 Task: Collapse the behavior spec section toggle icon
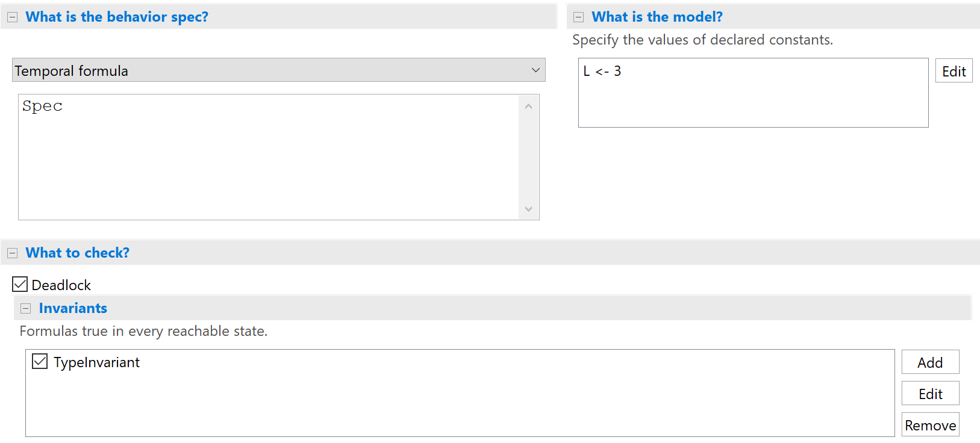pos(12,17)
